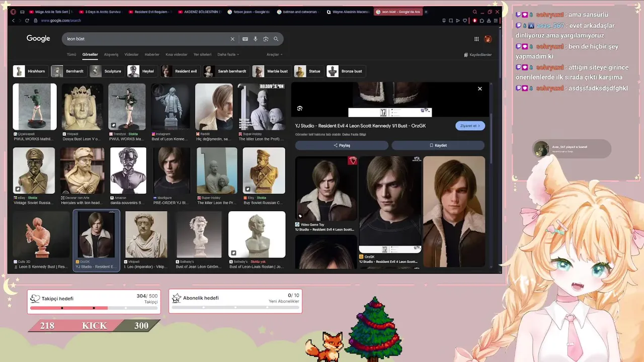Screen dimensions: 644x362
Task: Switch to the Alışveriş tab
Action: tap(111, 54)
